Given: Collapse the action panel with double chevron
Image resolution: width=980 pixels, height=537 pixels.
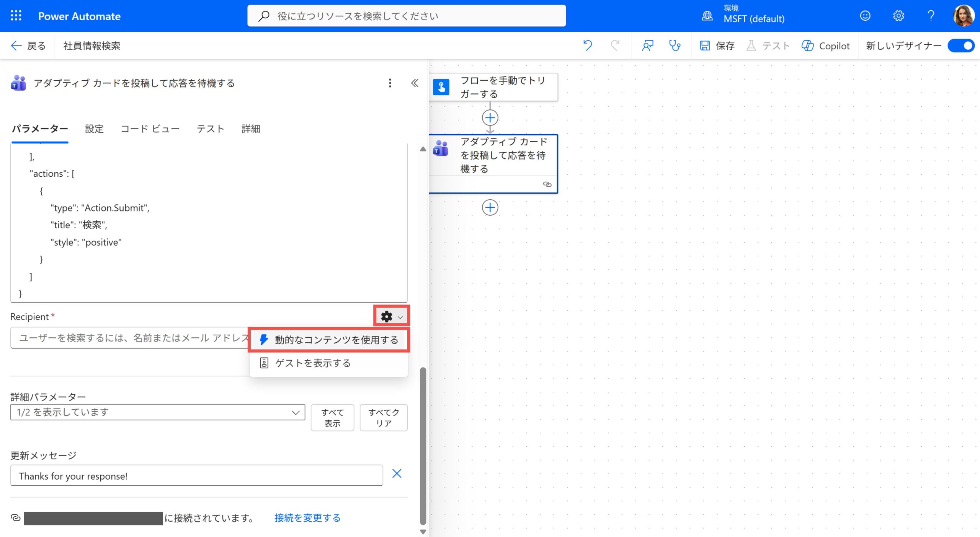Looking at the screenshot, I should 415,83.
